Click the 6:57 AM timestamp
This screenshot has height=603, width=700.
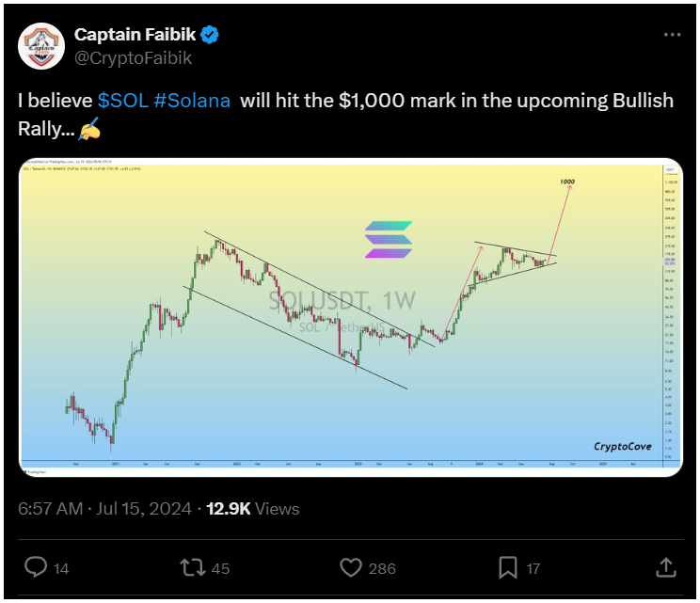51,509
